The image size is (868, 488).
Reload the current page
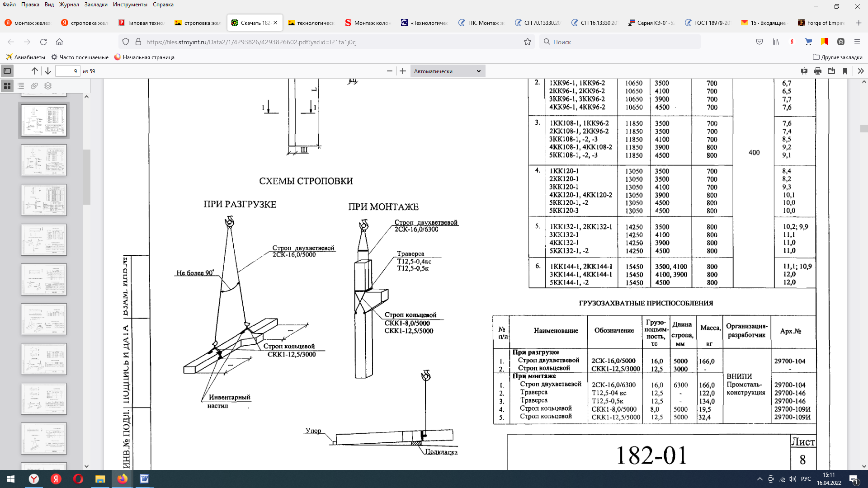tap(43, 42)
